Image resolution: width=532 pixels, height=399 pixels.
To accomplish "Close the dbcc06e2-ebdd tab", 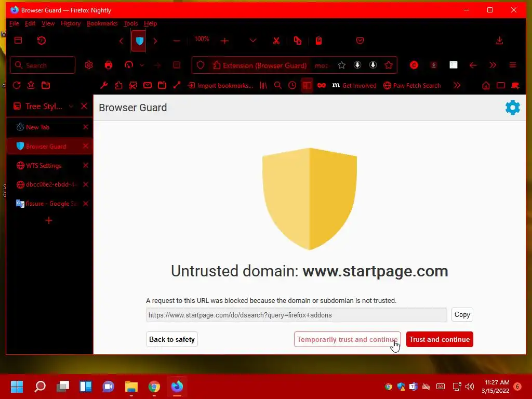I will [86, 184].
